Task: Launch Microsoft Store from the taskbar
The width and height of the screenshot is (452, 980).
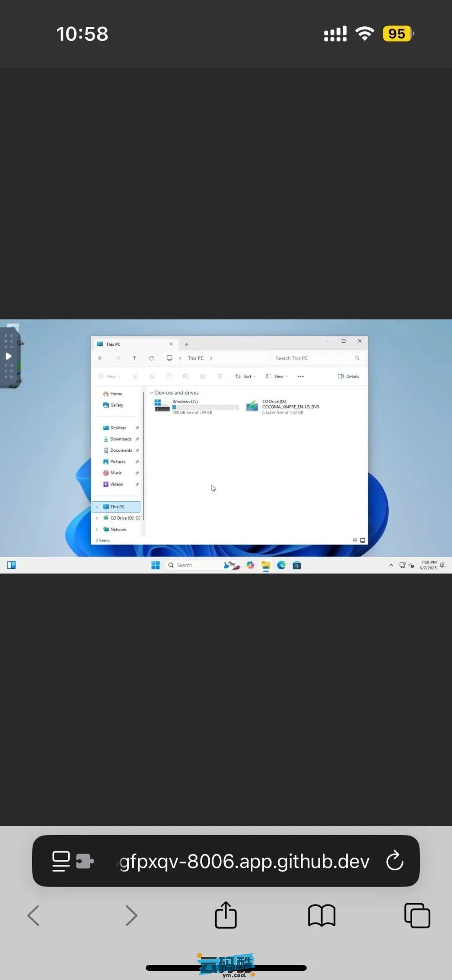Action: [297, 566]
